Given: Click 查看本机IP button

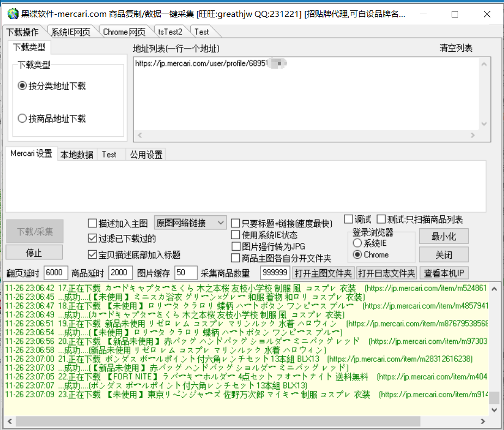Looking at the screenshot, I should tap(444, 273).
